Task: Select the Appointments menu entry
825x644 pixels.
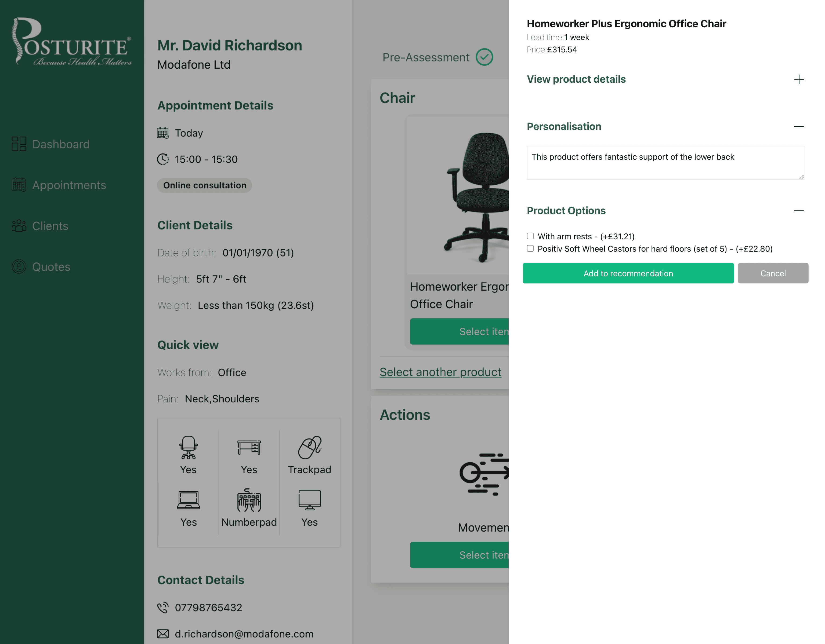Action: click(69, 185)
